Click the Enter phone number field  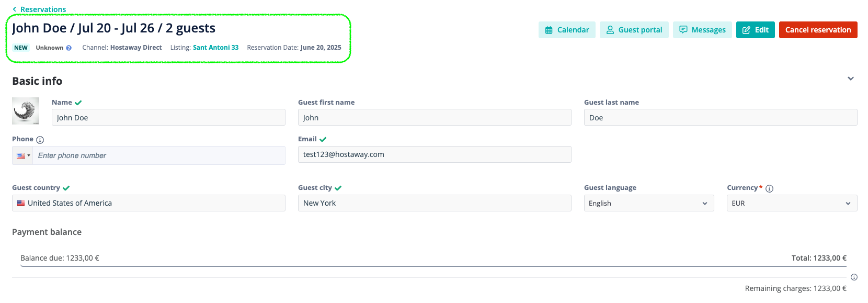tap(159, 155)
